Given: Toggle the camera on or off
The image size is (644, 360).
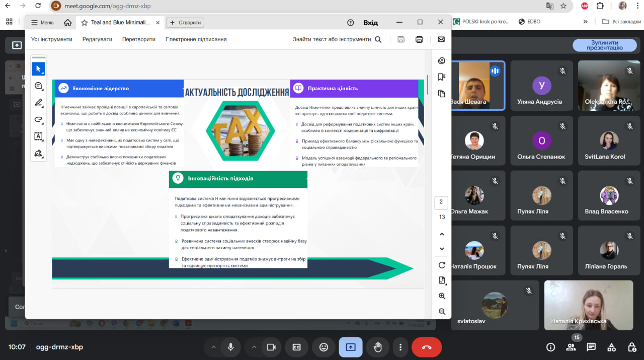Looking at the screenshot, I should tap(271, 347).
